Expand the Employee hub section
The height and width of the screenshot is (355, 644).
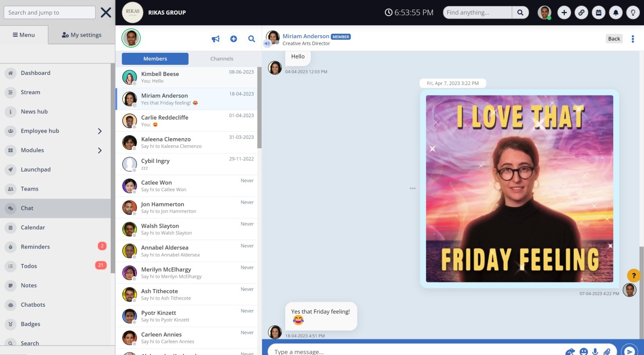99,131
